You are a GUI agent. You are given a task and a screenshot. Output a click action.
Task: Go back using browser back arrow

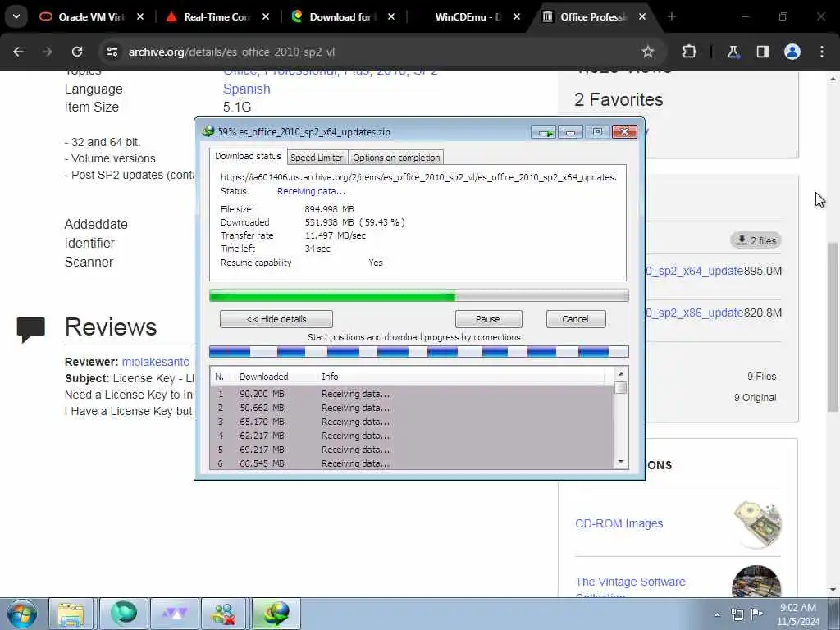click(18, 52)
